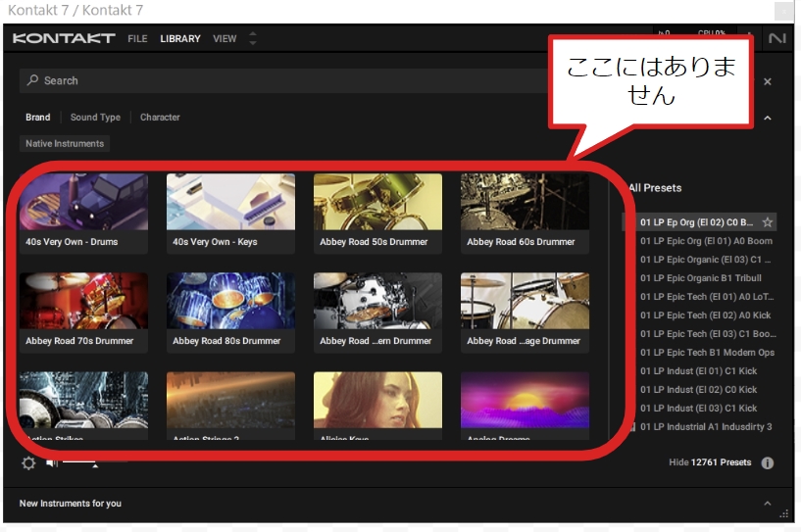Click the up/down arrows next to VIEW
Image resolution: width=801 pixels, height=532 pixels.
[x=252, y=38]
